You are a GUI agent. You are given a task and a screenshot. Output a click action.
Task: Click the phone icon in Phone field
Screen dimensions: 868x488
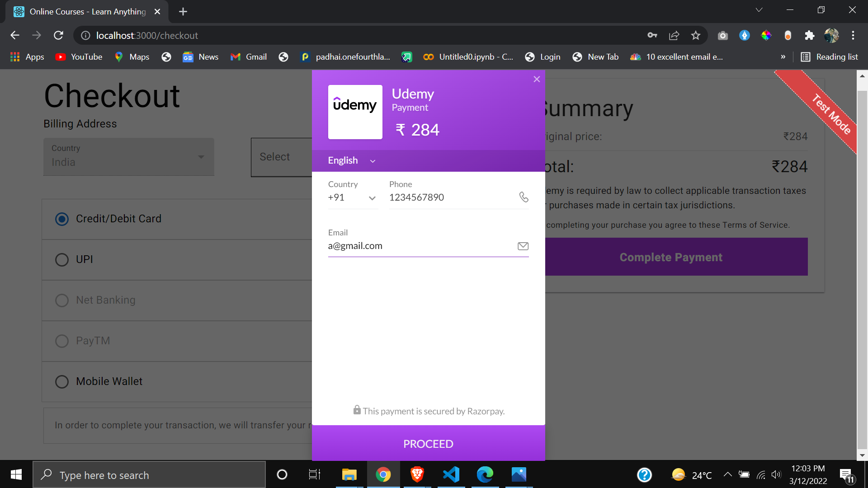pyautogui.click(x=524, y=197)
